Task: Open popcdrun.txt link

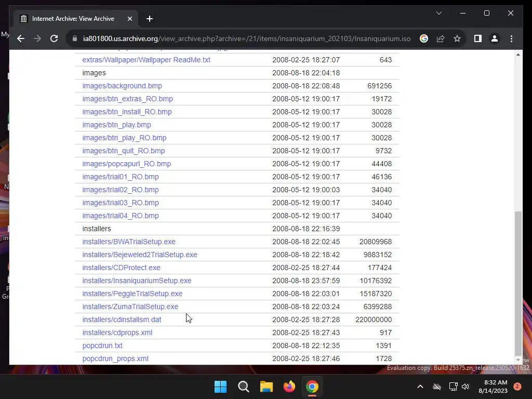Action: [102, 345]
